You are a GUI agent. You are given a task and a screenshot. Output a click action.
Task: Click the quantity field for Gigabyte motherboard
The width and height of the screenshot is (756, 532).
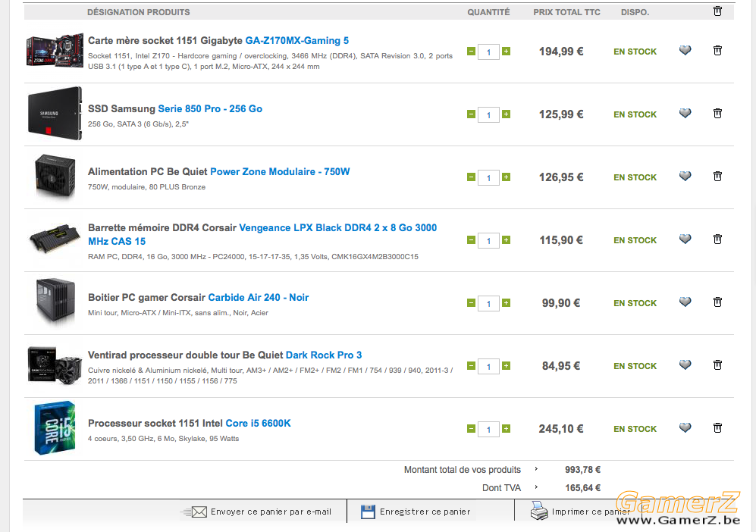pos(488,52)
